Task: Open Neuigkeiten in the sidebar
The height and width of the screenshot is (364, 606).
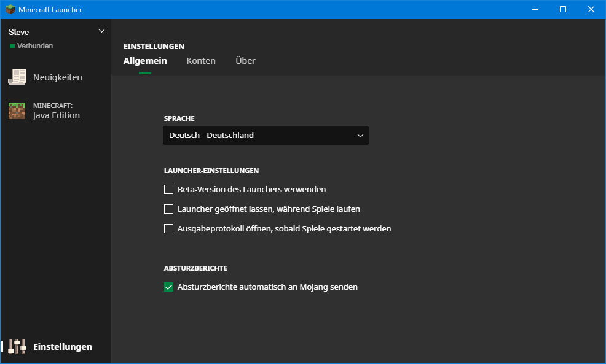Action: pyautogui.click(x=58, y=77)
